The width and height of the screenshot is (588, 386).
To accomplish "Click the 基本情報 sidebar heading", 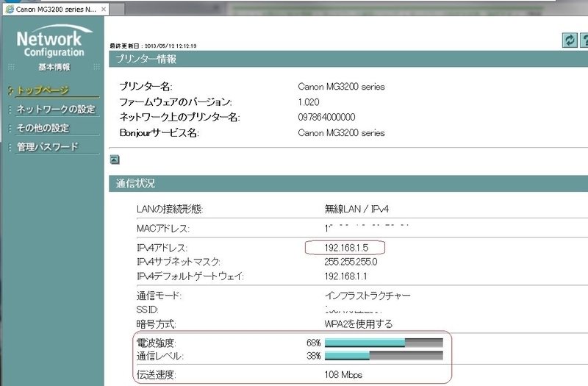I will tap(54, 67).
